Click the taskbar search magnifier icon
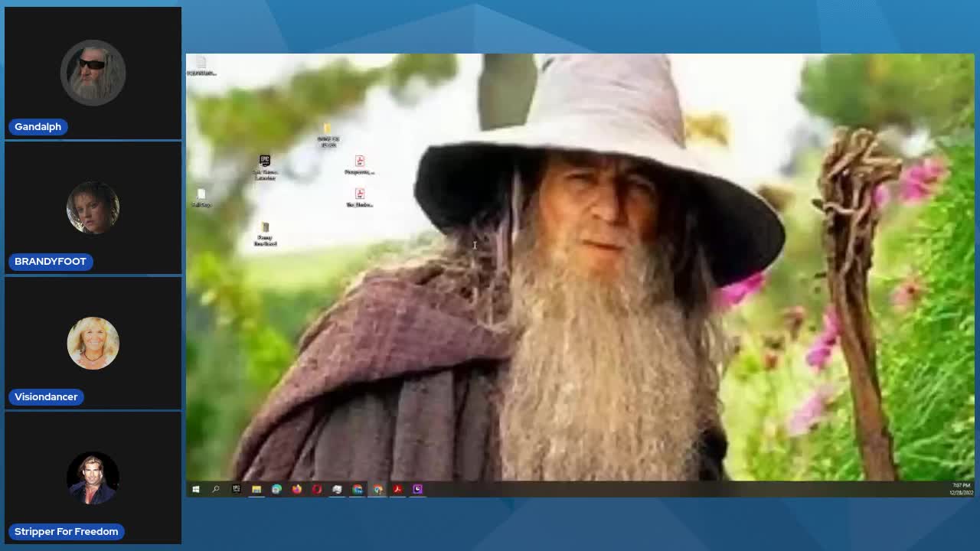 216,489
